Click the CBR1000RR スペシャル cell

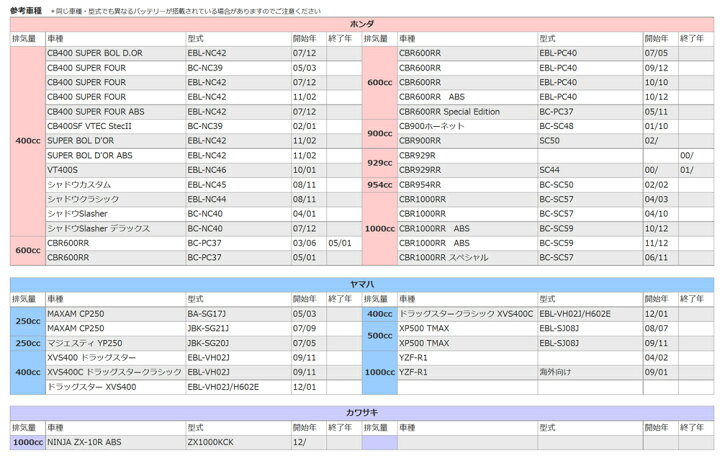pos(467,258)
